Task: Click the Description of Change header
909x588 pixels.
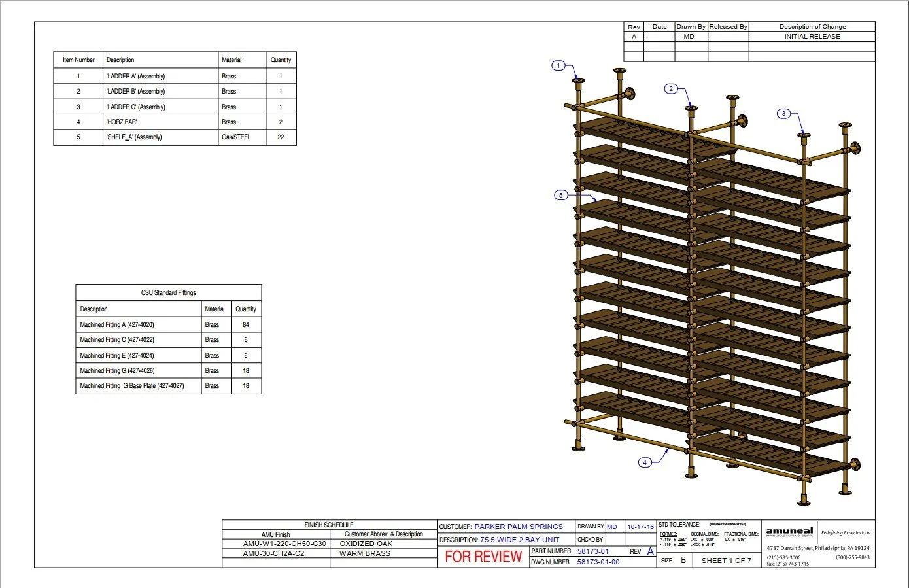Action: click(x=812, y=27)
